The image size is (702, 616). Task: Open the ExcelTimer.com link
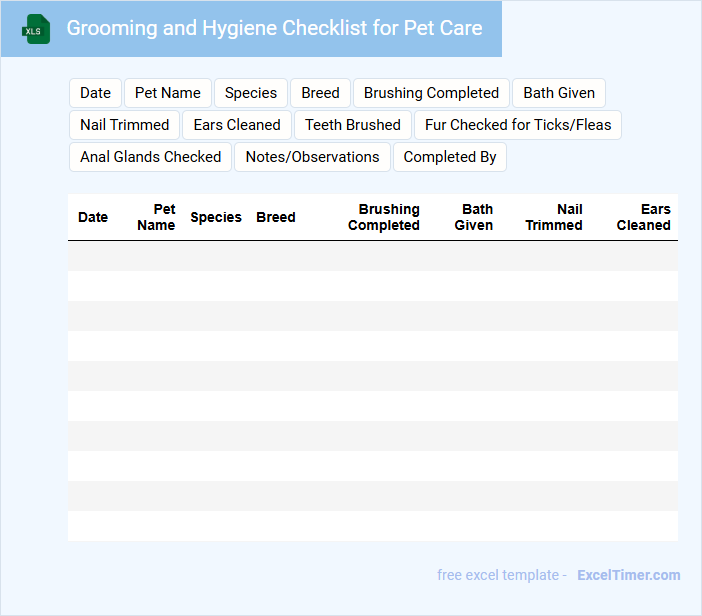(x=628, y=575)
